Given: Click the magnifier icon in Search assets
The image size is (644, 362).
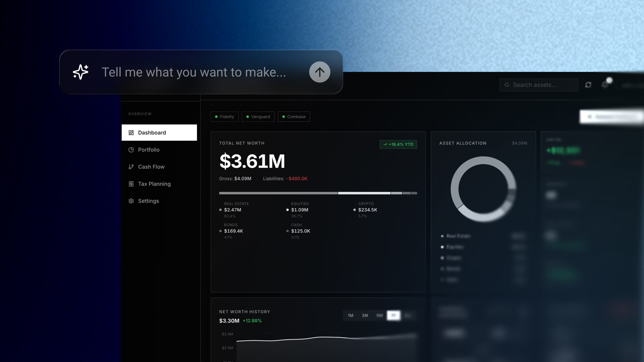Looking at the screenshot, I should coord(507,85).
